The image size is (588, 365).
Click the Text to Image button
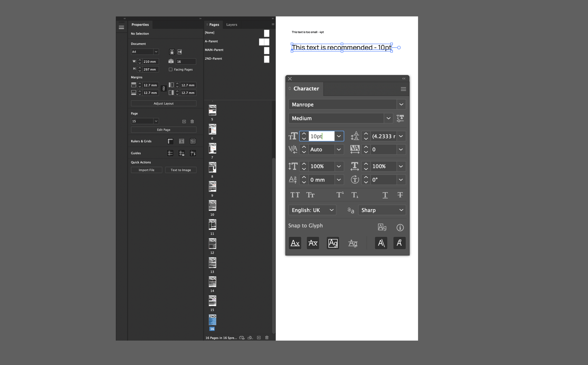tap(181, 170)
